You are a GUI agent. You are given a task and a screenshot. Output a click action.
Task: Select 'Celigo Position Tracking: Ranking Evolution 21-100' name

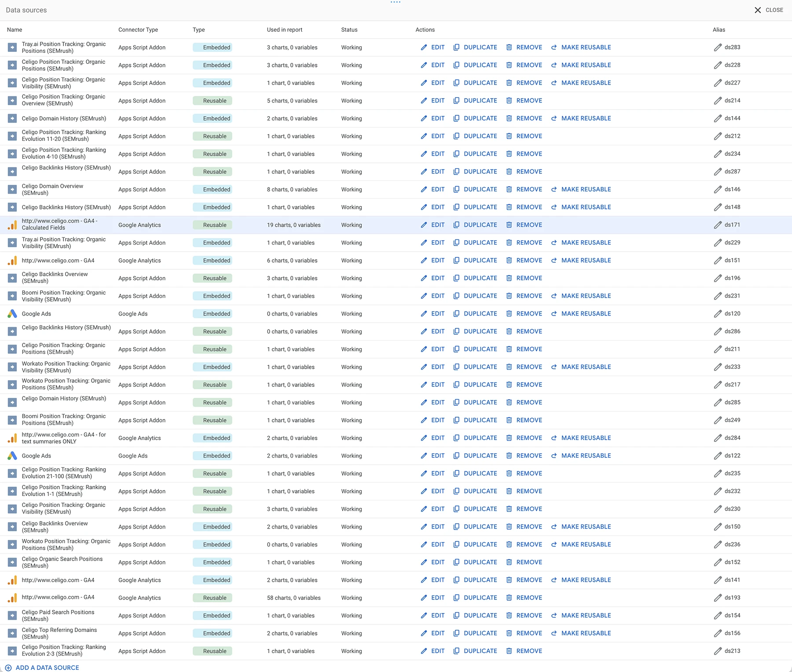(x=64, y=473)
